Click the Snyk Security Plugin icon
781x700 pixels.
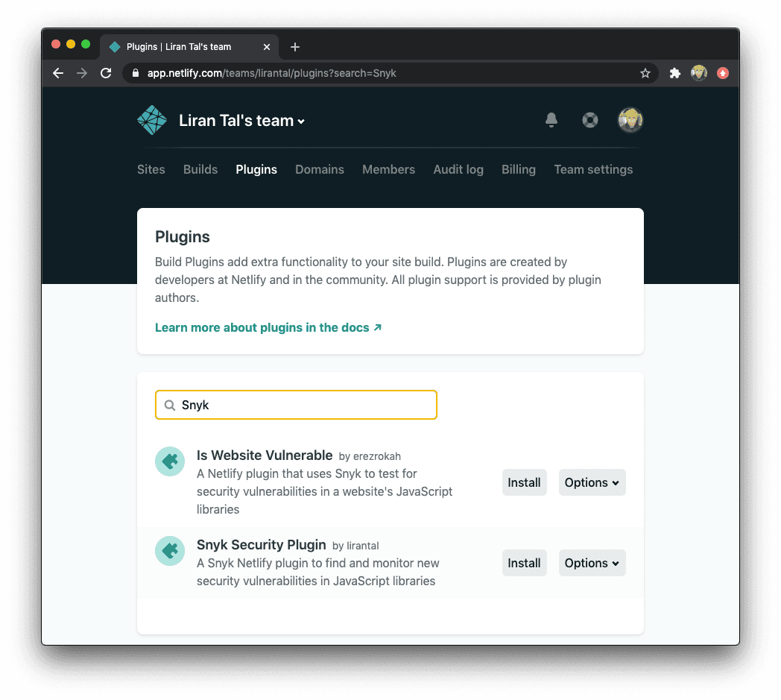coord(170,551)
